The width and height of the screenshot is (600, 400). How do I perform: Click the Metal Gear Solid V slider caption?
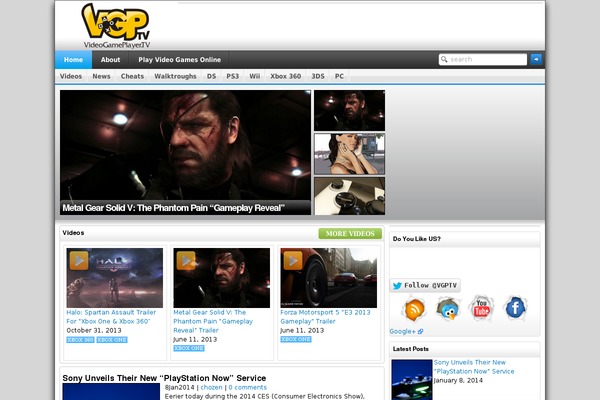tap(173, 208)
